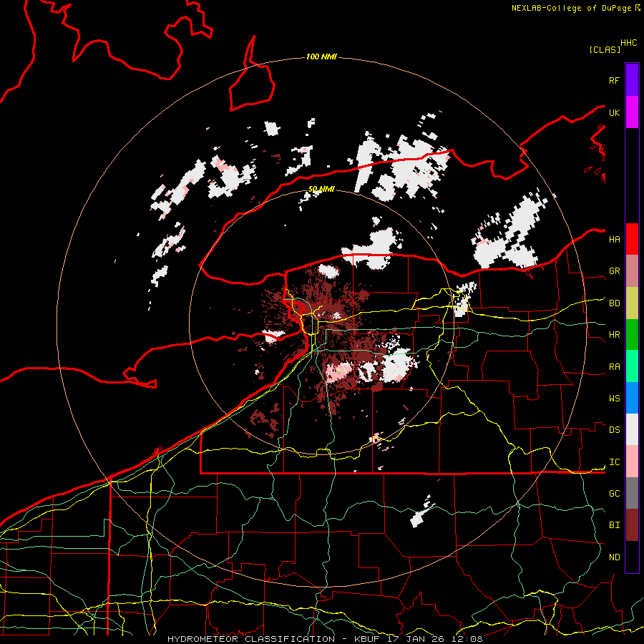The height and width of the screenshot is (644, 644).
Task: Click the UK legend label
Action: (614, 112)
